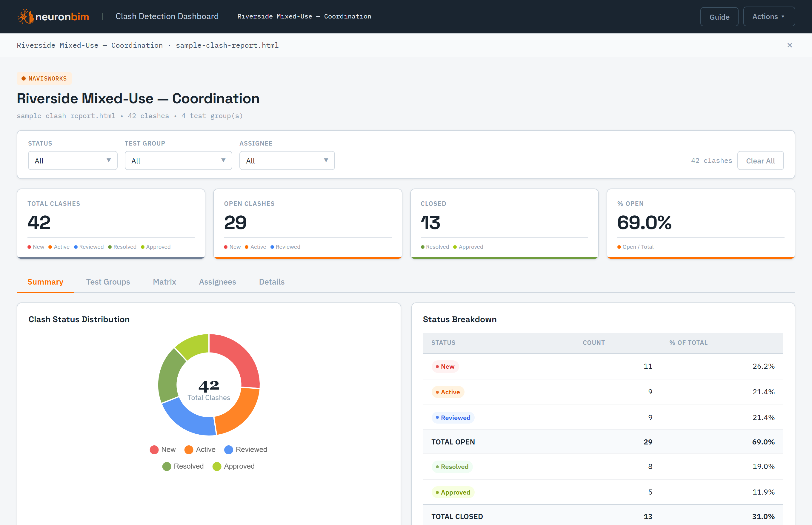Click the count 11 in New row
The width and height of the screenshot is (812, 525).
click(x=648, y=366)
